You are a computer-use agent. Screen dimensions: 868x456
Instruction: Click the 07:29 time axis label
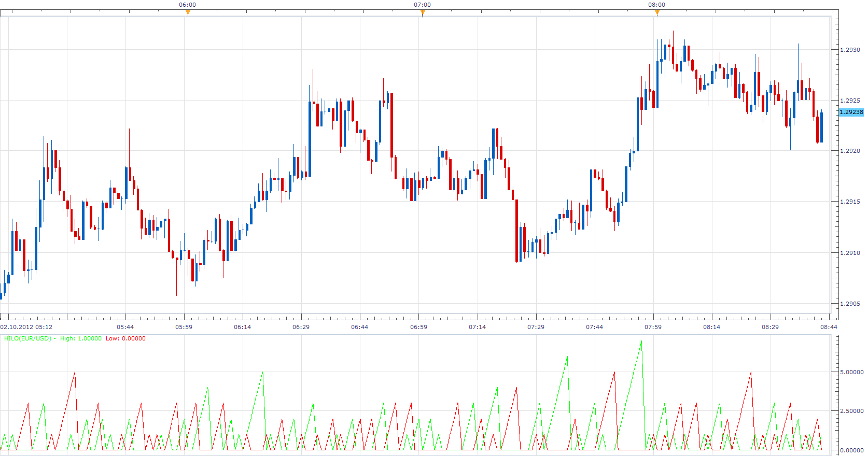coord(536,327)
